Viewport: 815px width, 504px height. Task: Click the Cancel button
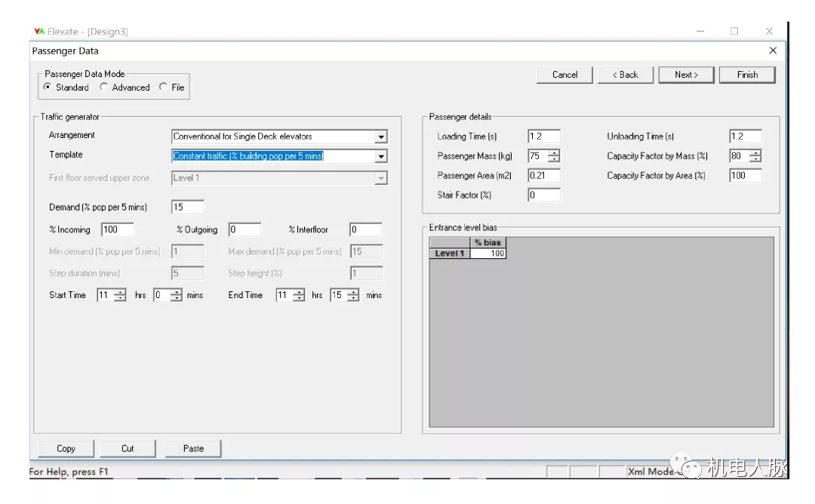564,75
